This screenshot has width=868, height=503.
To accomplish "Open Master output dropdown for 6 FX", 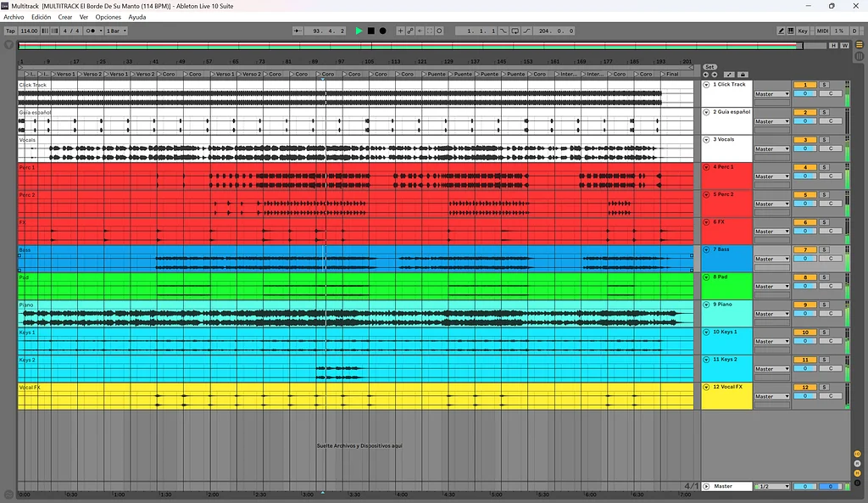I will 771,232.
